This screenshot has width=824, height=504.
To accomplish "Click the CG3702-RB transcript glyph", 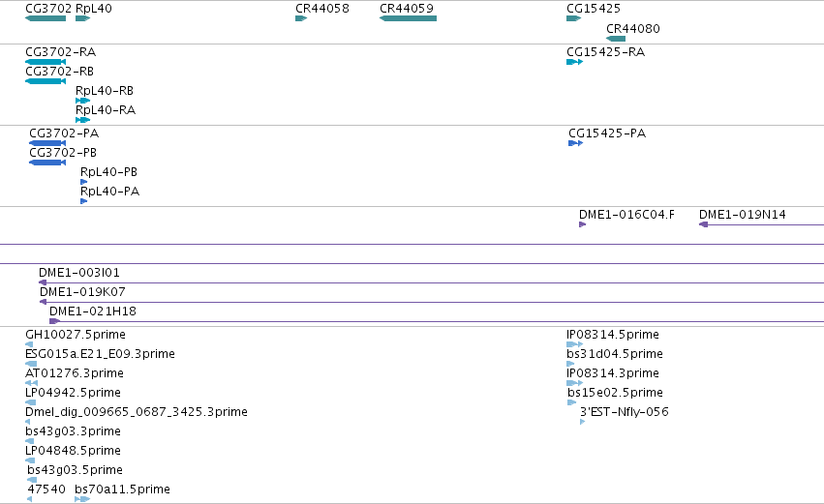I will click(x=46, y=81).
